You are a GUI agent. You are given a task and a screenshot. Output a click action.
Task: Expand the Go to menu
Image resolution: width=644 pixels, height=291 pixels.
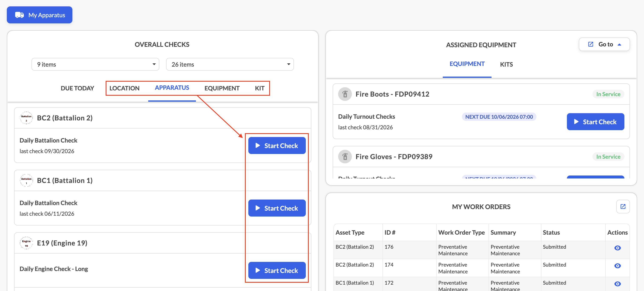[x=604, y=44]
